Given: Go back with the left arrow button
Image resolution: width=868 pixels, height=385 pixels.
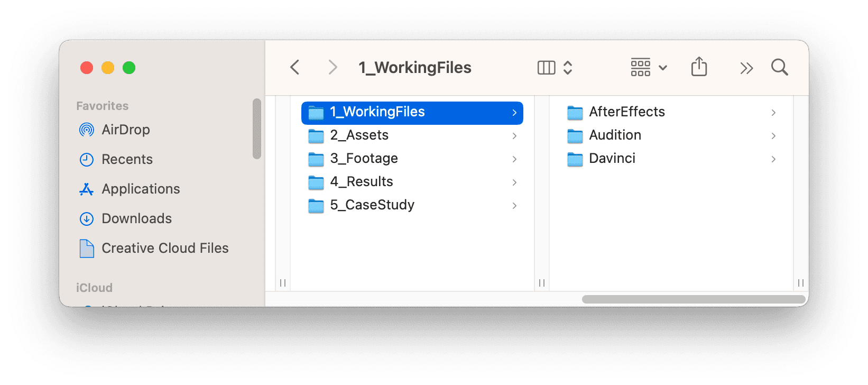Looking at the screenshot, I should (295, 68).
